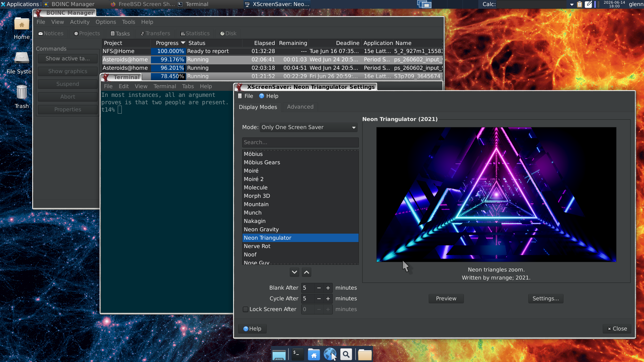Click the Terminal window title bar icon
The height and width of the screenshot is (362, 644).
pos(106,77)
